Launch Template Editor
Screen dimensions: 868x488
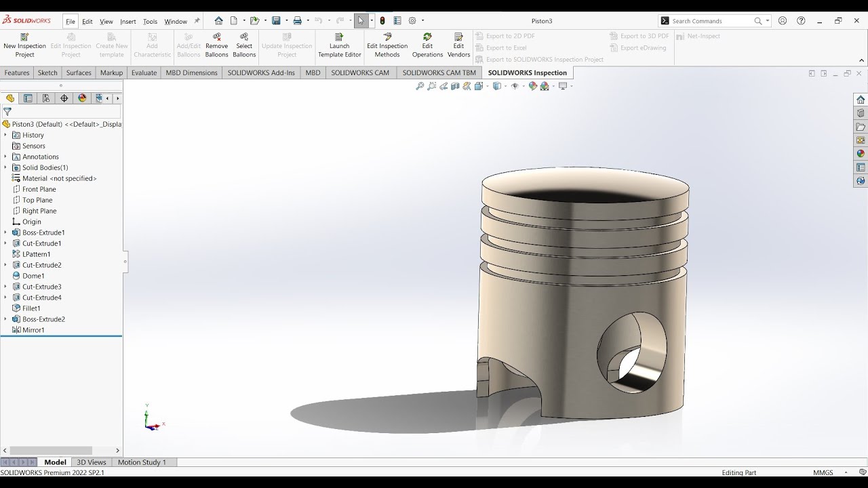(x=340, y=45)
